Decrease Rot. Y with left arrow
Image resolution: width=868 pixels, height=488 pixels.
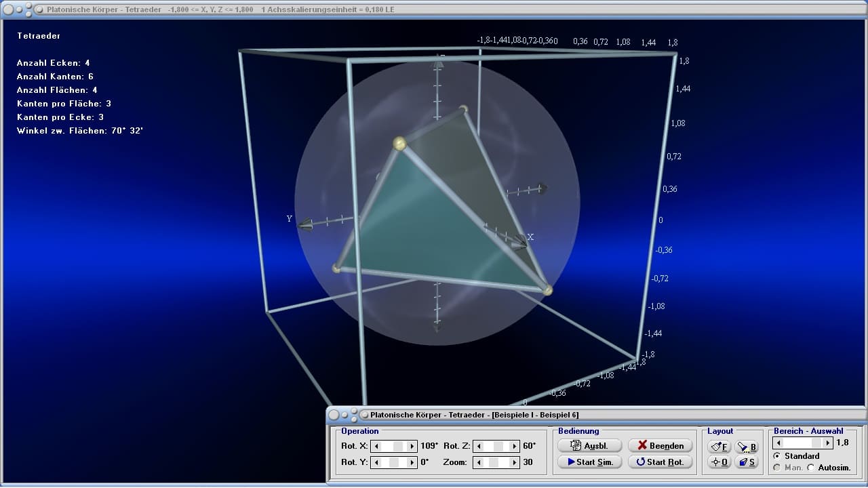click(x=376, y=462)
